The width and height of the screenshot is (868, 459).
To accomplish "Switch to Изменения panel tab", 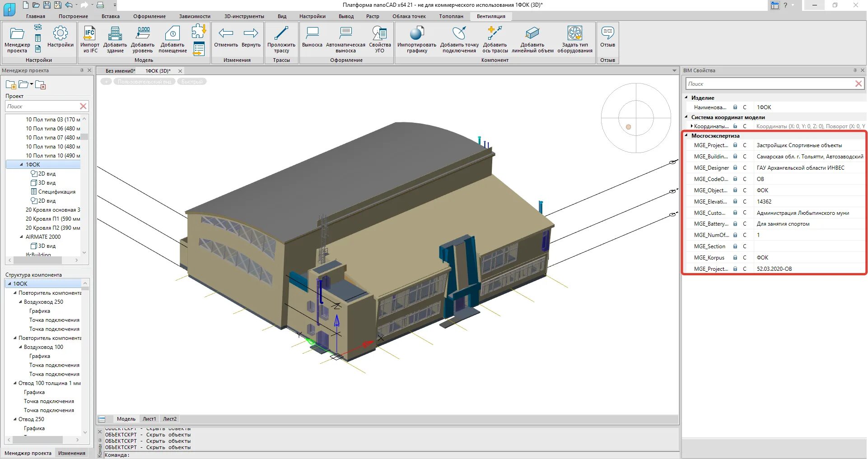I will tap(72, 453).
